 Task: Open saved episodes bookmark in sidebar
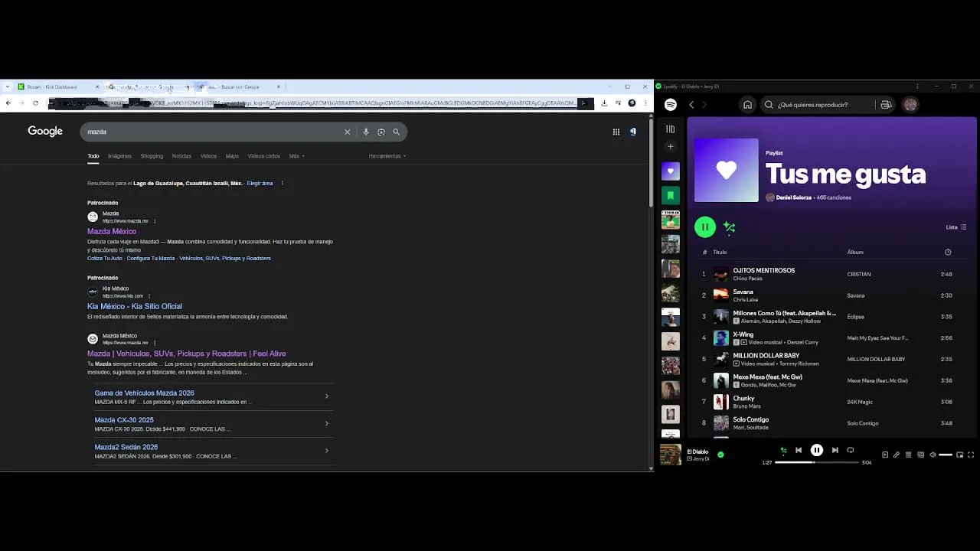point(671,196)
